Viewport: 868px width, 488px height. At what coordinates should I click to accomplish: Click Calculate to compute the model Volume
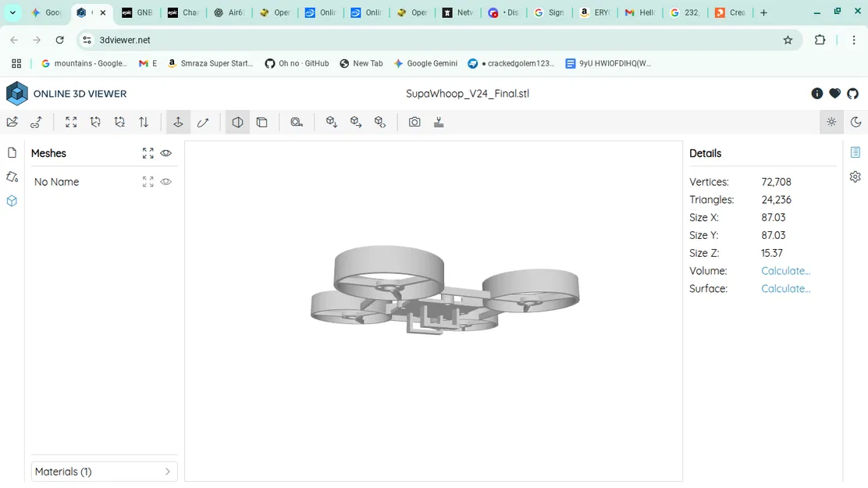tap(785, 270)
